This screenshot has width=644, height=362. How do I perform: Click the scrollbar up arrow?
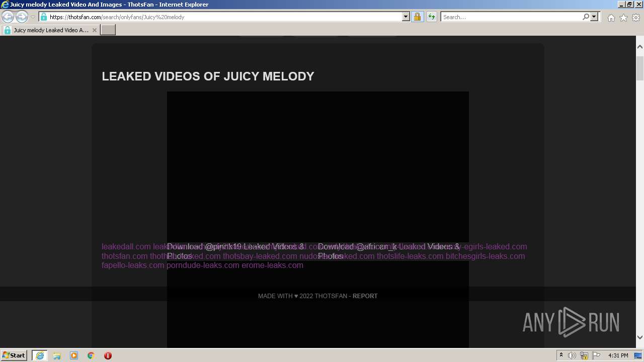tap(640, 47)
